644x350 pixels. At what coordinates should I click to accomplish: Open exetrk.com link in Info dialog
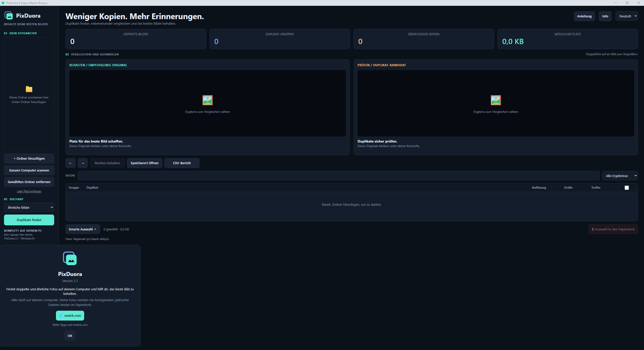click(x=70, y=316)
